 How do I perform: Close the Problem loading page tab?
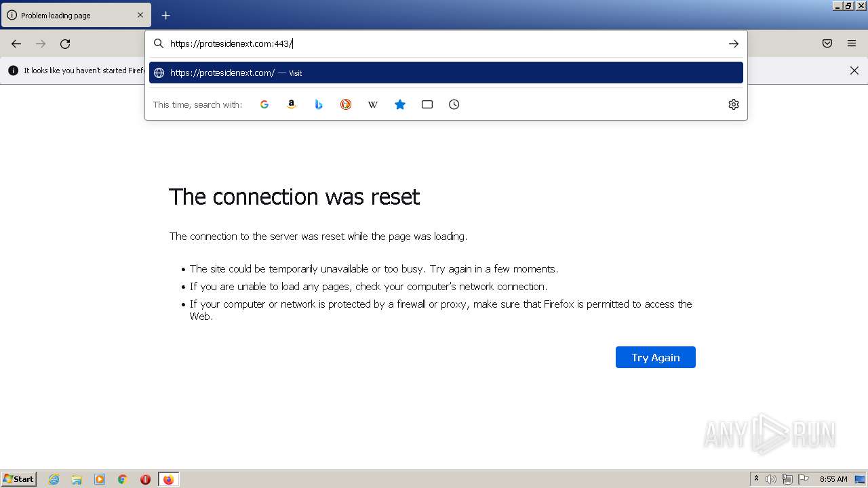(x=140, y=15)
